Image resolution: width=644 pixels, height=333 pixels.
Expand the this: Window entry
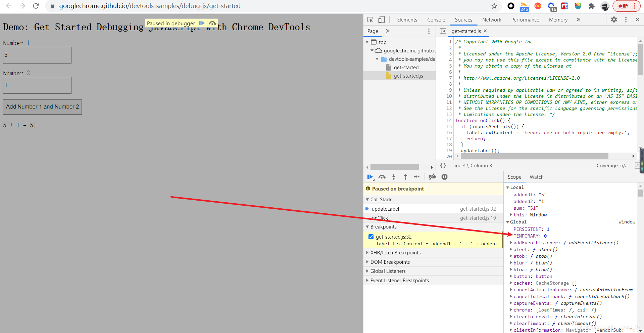511,215
